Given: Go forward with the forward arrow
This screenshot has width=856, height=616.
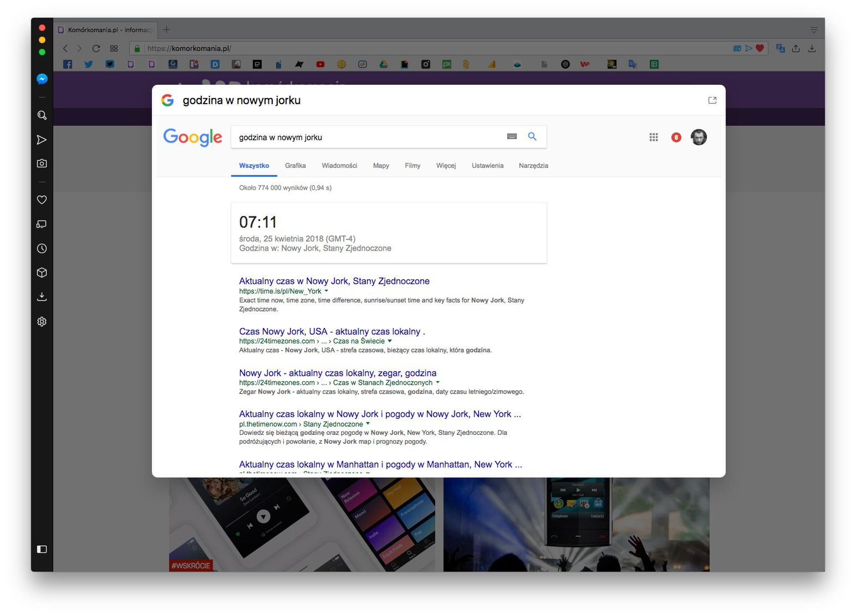Looking at the screenshot, I should pos(79,49).
